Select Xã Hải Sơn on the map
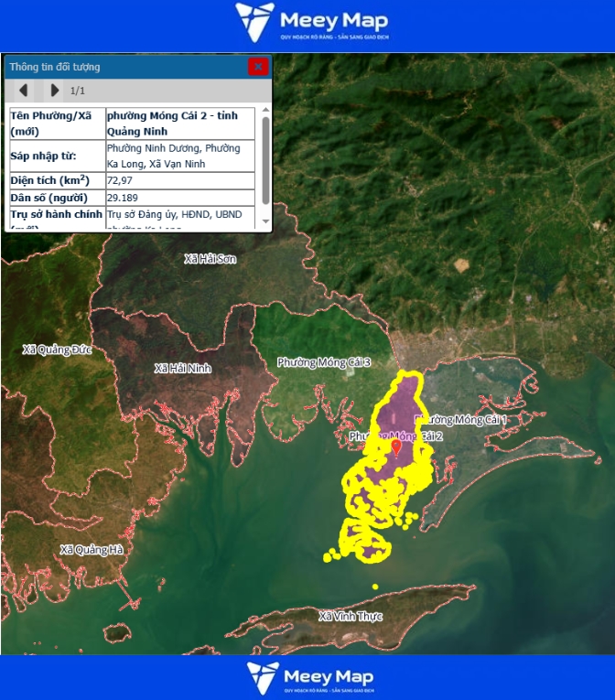 coord(210,259)
